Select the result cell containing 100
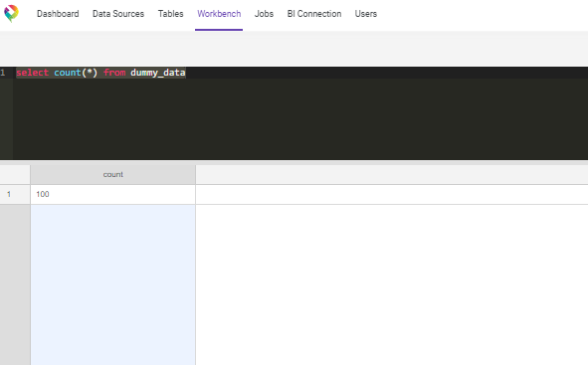 pos(112,194)
